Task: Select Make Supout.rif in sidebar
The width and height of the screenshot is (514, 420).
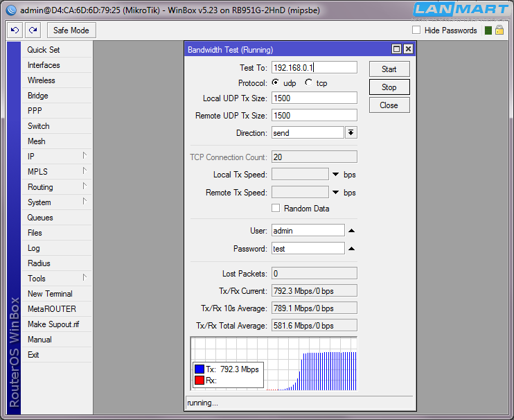Action: coord(56,324)
